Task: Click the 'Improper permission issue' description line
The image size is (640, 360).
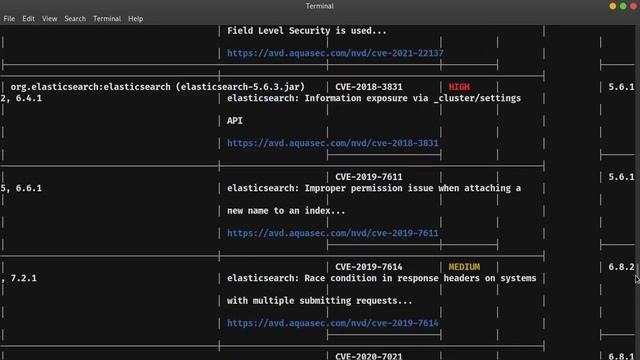Action: click(374, 188)
